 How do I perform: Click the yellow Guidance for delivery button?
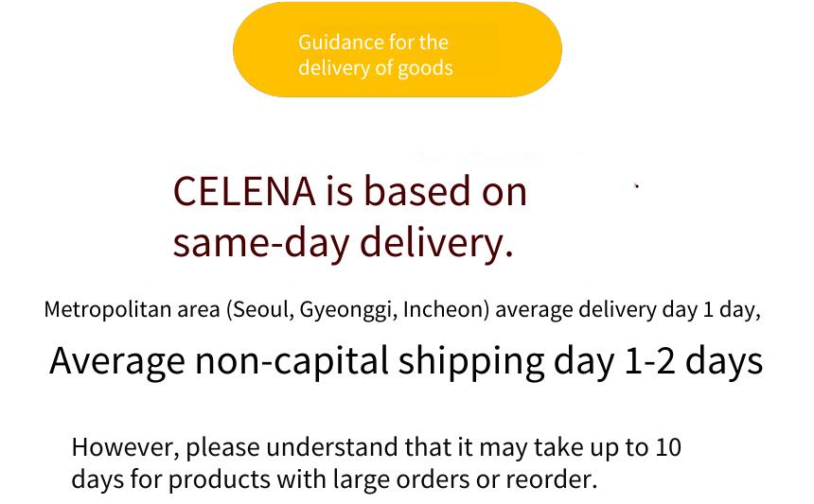pyautogui.click(x=398, y=49)
